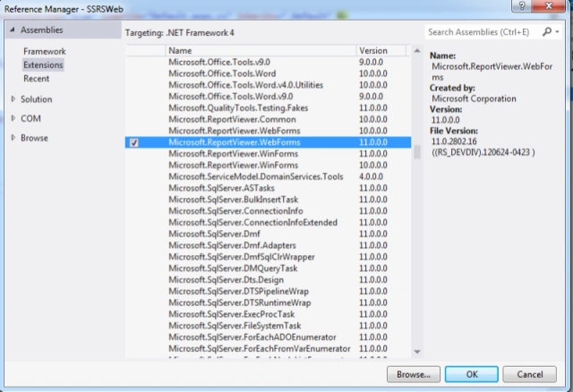Select Microsoft.SqlServer.Dmf.Adapters row
Viewport: 573px width, 392px height.
pos(268,245)
